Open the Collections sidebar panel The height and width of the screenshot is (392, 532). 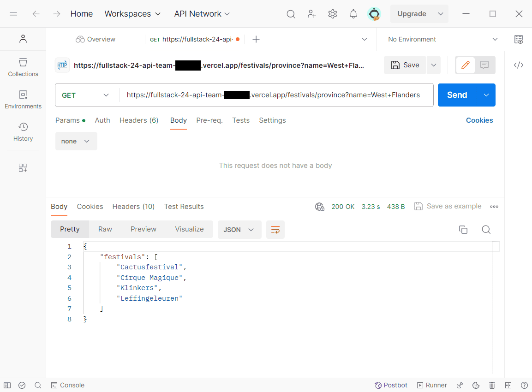tap(23, 67)
